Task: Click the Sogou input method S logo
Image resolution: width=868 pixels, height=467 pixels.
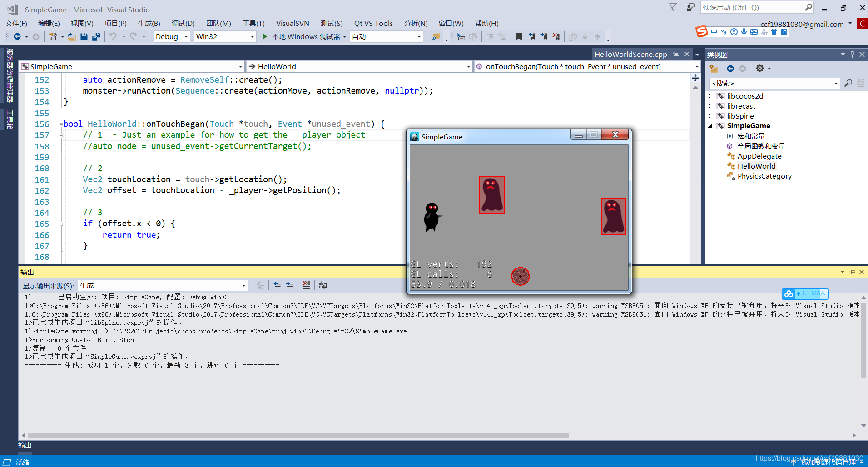Action: coord(702,31)
